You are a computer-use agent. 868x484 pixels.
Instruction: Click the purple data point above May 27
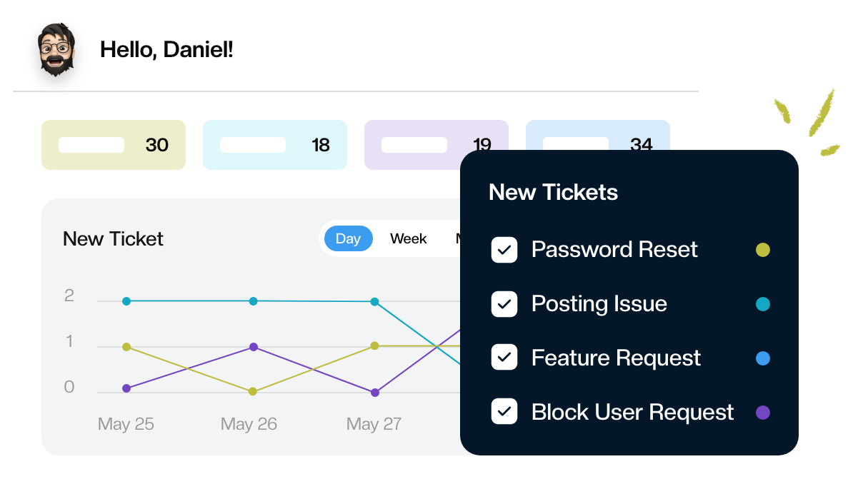(x=375, y=393)
